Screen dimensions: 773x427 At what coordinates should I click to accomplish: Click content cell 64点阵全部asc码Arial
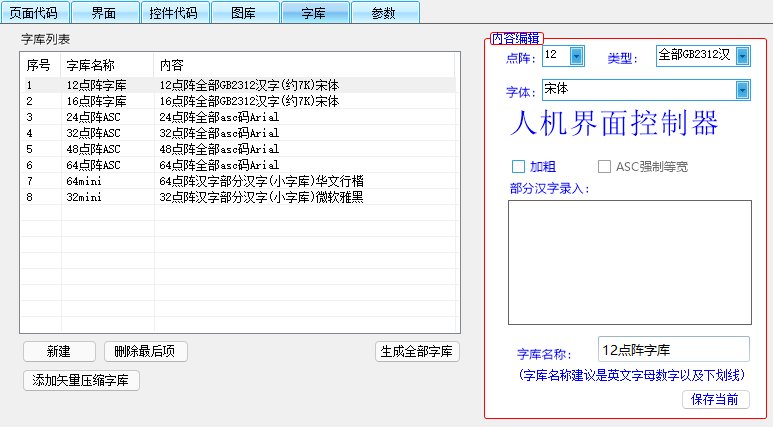click(219, 165)
